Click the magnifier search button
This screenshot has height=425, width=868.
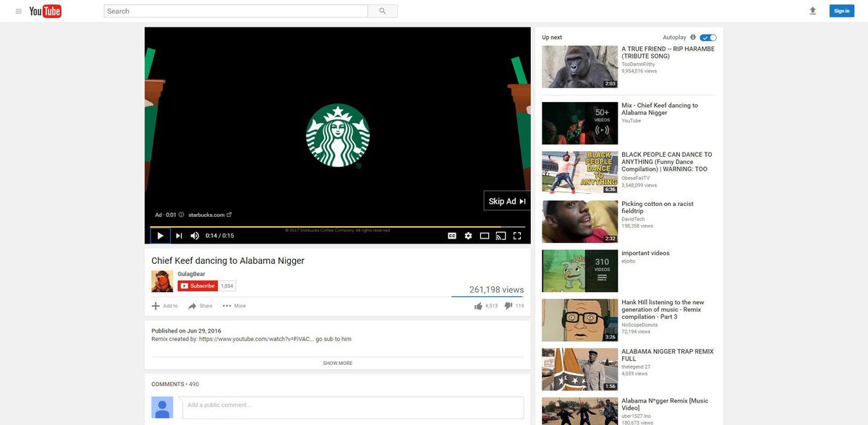383,11
